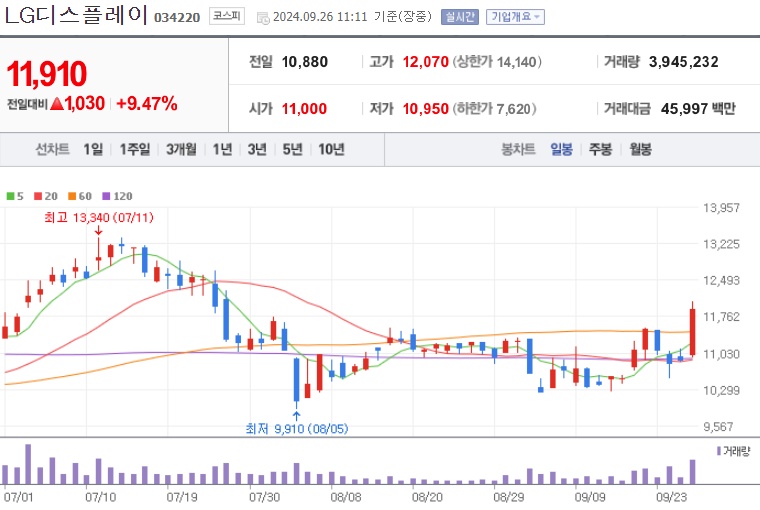Click the 최저 9,910 (08/05) low marker

coord(297,429)
